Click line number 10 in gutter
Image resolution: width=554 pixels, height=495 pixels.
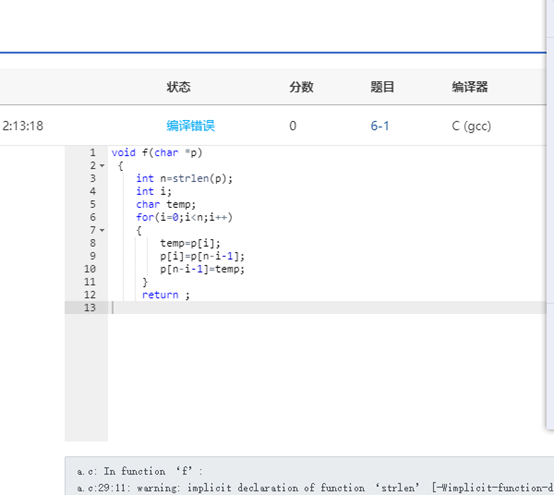tap(90, 269)
